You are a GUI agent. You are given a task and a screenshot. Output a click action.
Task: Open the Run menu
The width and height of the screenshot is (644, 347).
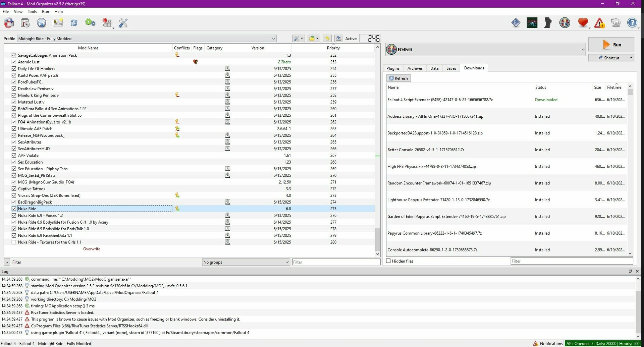(x=46, y=11)
